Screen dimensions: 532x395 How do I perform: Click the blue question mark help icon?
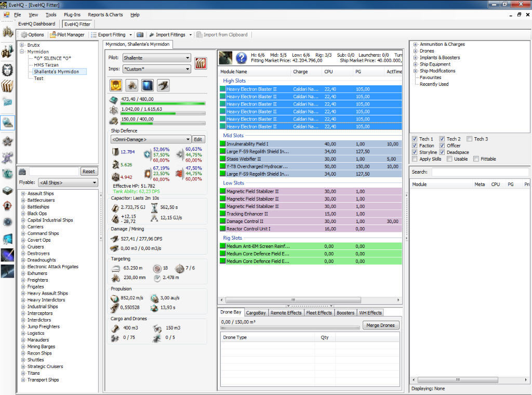(241, 58)
